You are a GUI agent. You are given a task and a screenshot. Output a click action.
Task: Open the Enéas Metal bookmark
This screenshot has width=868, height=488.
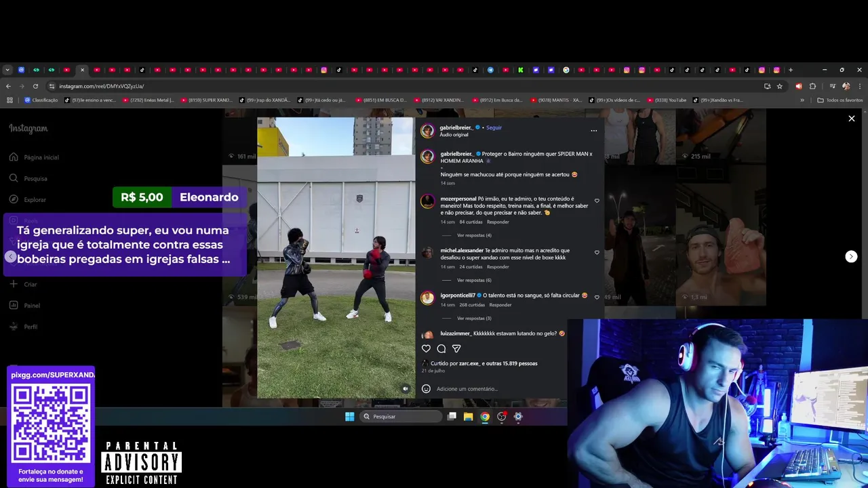click(x=149, y=100)
